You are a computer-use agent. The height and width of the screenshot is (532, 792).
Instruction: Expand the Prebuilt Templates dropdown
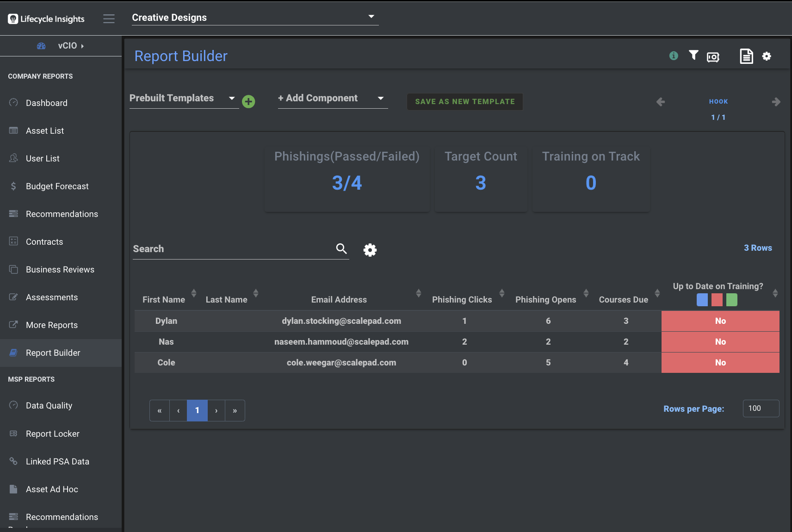(231, 98)
